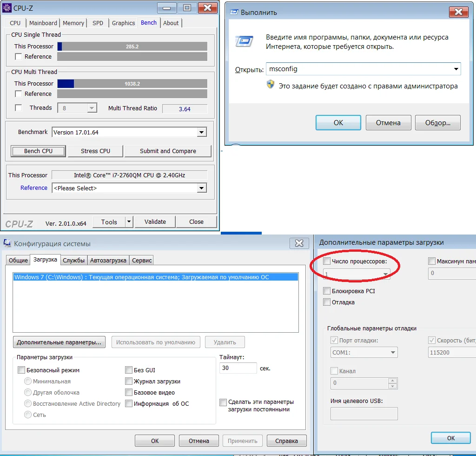This screenshot has height=456, width=476.
Task: Open the Memory tab
Action: pos(73,23)
